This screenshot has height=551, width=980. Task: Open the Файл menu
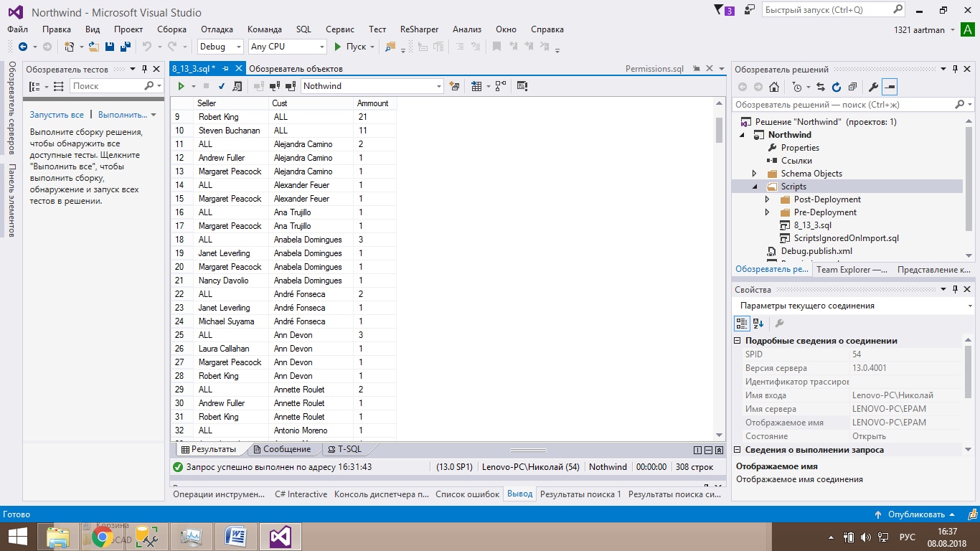[18, 29]
